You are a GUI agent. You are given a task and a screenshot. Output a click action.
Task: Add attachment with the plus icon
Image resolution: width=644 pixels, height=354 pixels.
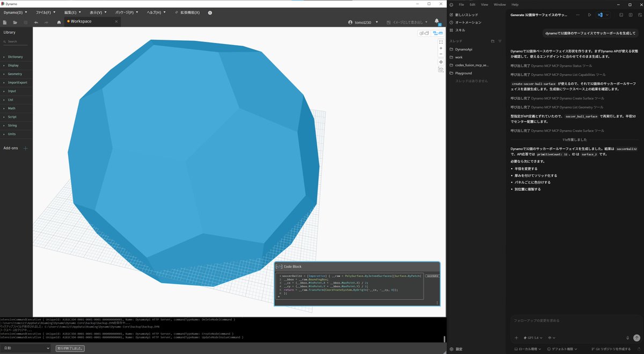pyautogui.click(x=517, y=338)
